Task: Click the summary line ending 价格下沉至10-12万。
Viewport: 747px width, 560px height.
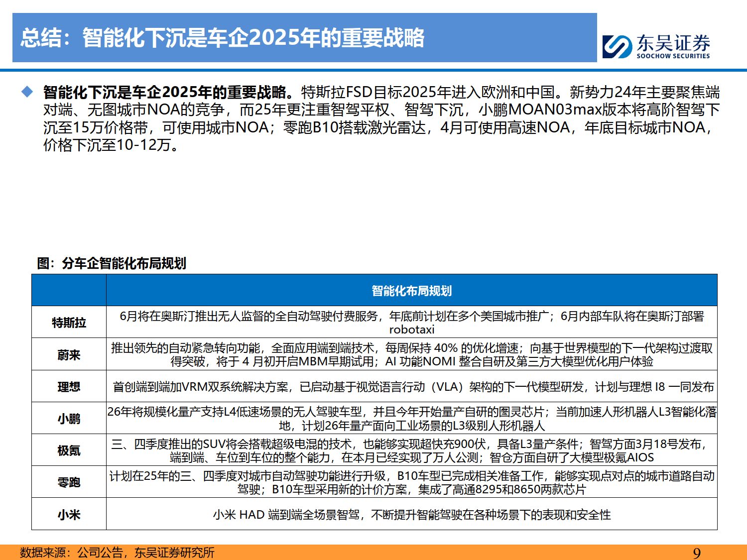Action: click(x=112, y=145)
